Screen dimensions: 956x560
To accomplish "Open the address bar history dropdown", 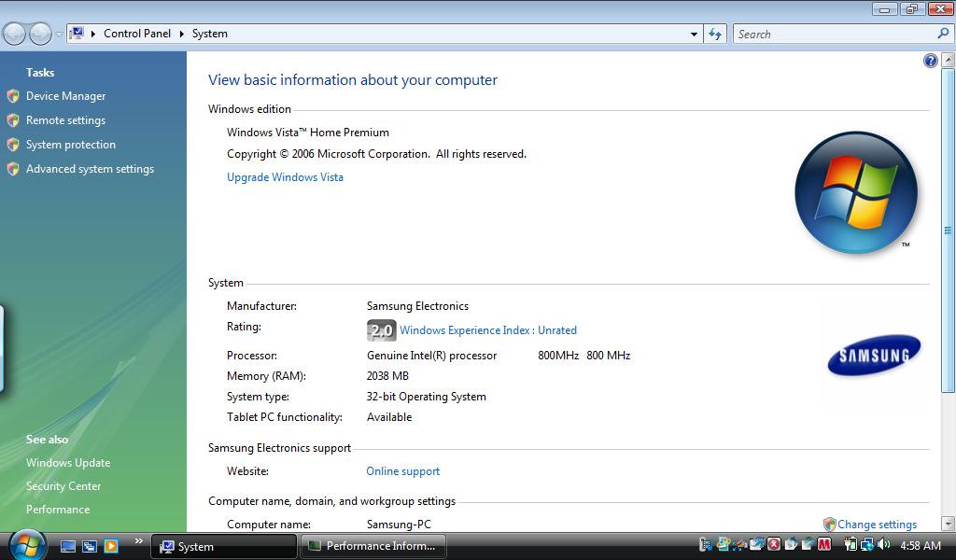I will point(694,35).
